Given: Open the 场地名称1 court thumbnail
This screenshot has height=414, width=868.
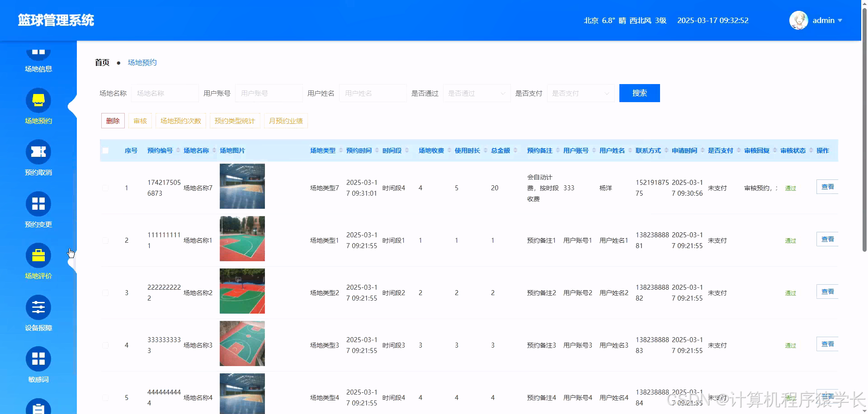Looking at the screenshot, I should click(242, 239).
